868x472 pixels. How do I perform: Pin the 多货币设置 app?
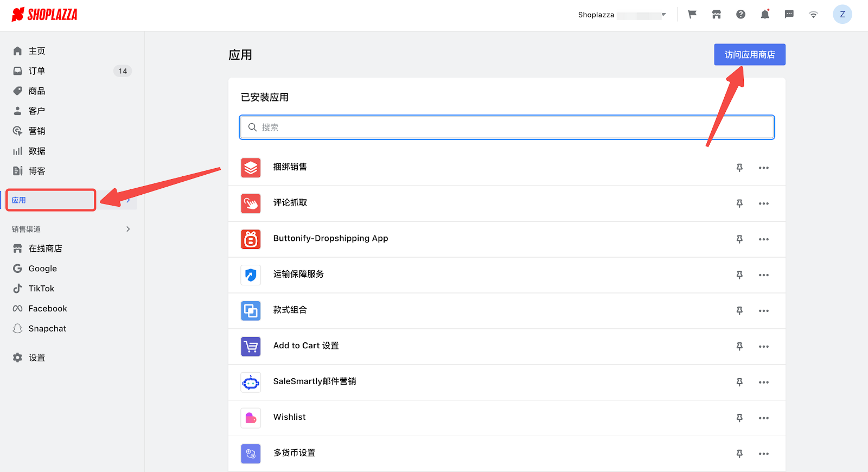pyautogui.click(x=739, y=454)
